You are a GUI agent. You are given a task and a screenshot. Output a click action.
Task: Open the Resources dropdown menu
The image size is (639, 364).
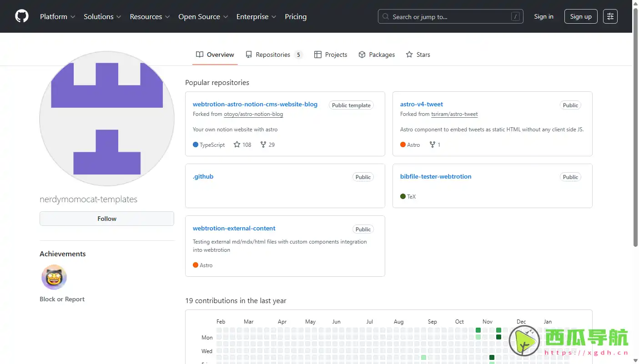(150, 16)
